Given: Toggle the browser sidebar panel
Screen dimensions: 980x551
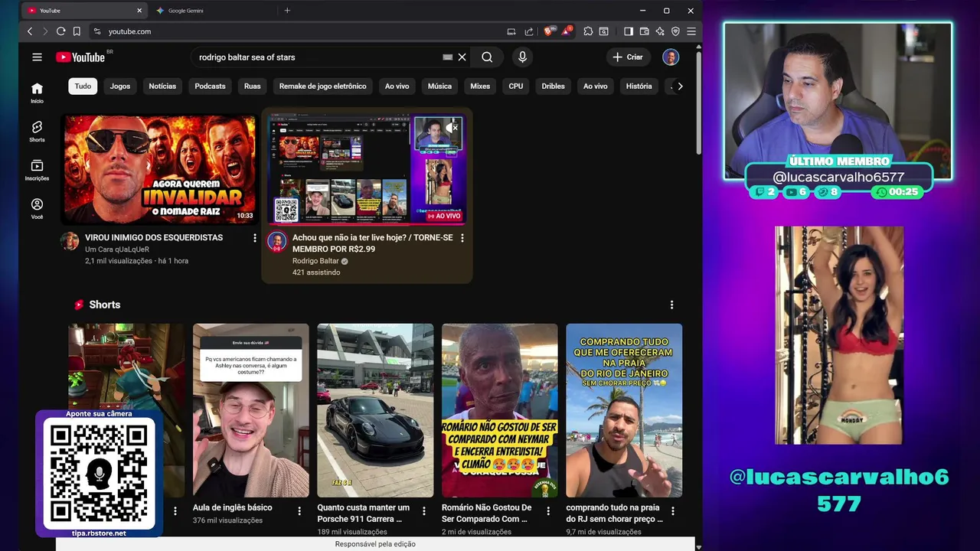Looking at the screenshot, I should pos(628,31).
